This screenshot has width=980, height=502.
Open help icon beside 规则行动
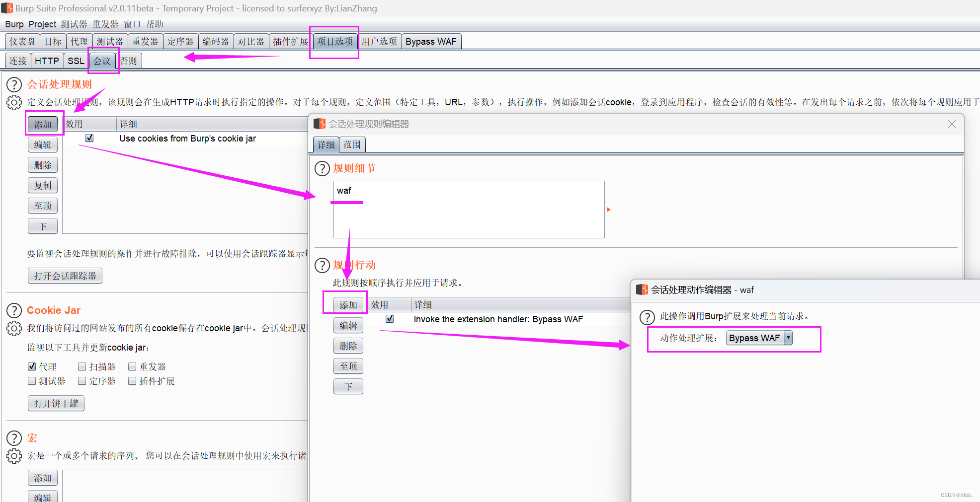(x=322, y=265)
